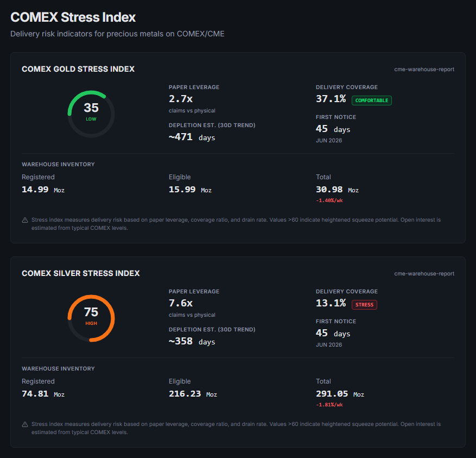Click the gold total inventory 30.98 Moz
This screenshot has width=476, height=458.
click(x=337, y=190)
